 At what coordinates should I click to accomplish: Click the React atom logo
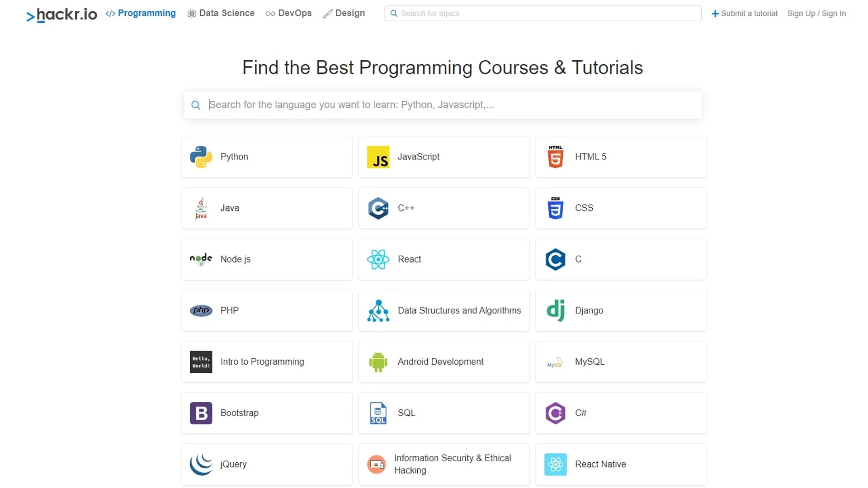(x=378, y=259)
